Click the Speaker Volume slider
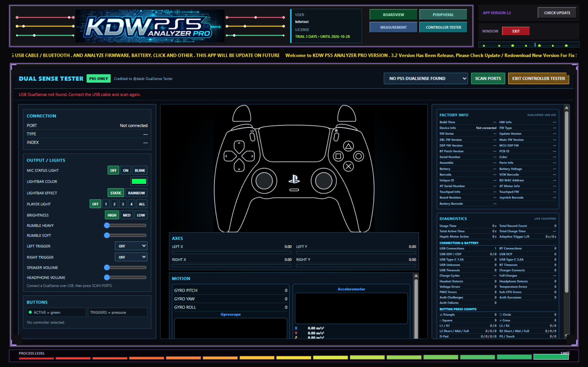Screen dimensions: 588x367 click(125, 268)
